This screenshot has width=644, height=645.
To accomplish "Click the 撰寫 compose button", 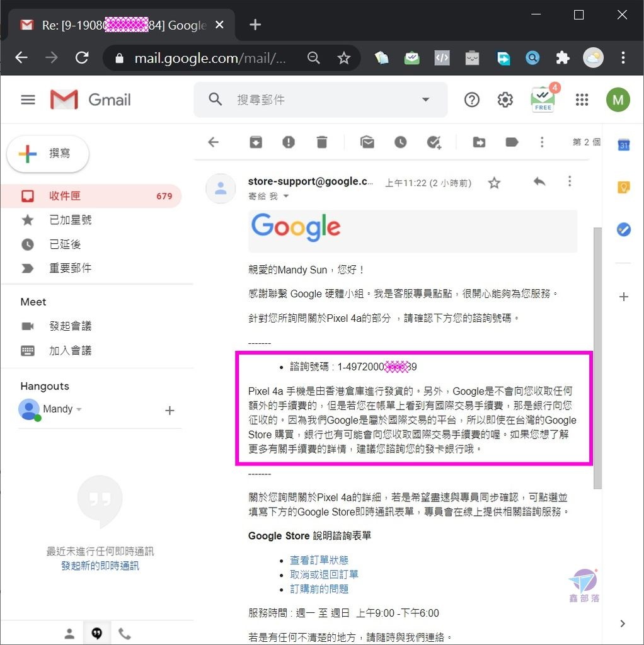I will 48,154.
